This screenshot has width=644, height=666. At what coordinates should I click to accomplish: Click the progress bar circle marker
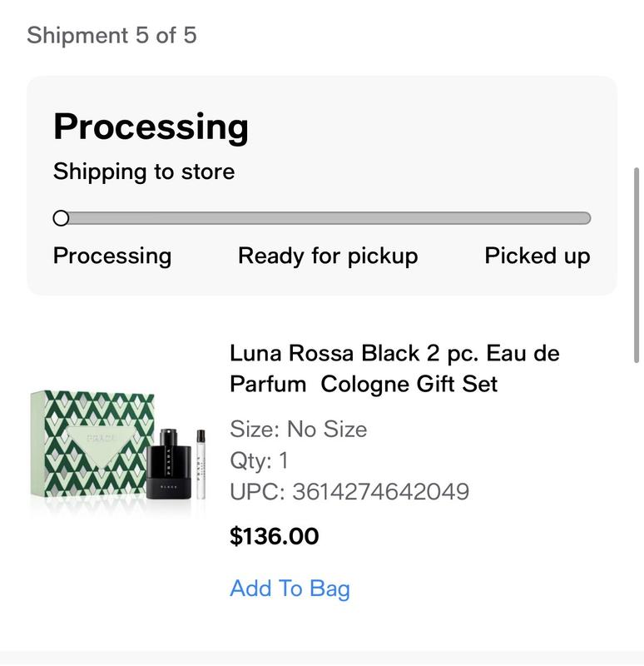coord(61,218)
